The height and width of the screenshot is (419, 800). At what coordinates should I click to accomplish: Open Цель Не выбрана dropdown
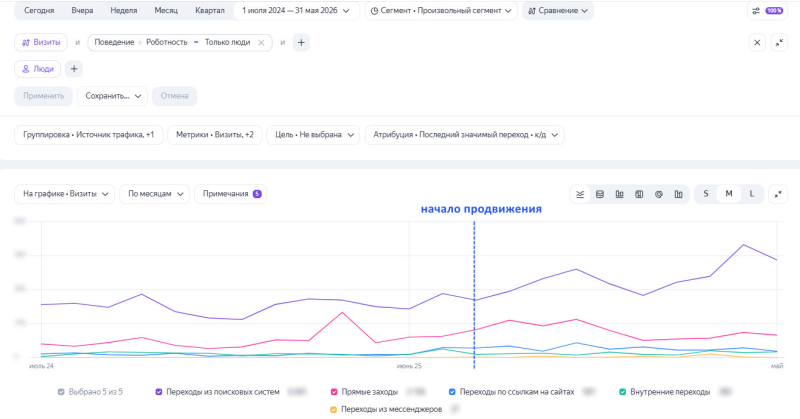coord(313,135)
